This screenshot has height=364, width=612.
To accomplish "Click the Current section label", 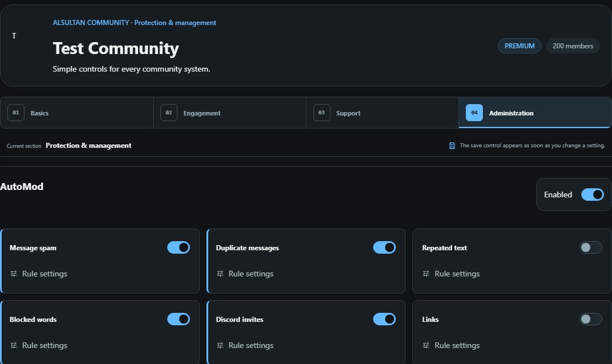I will click(24, 146).
